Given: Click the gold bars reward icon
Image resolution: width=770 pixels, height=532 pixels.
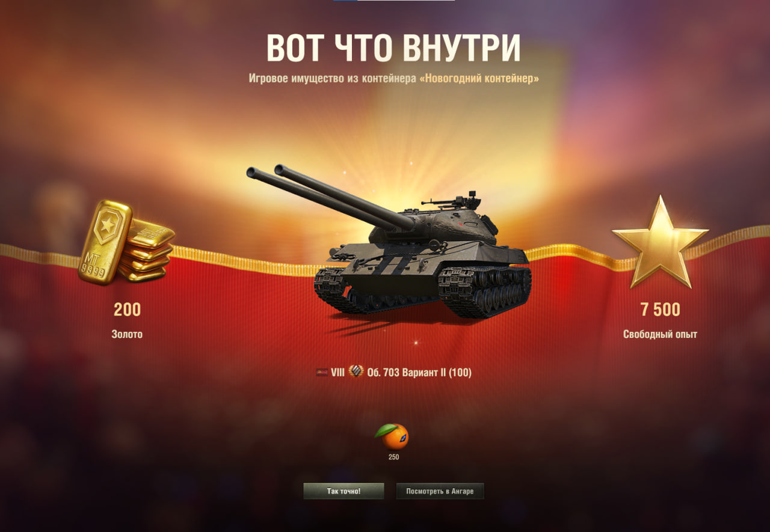Looking at the screenshot, I should (x=126, y=242).
